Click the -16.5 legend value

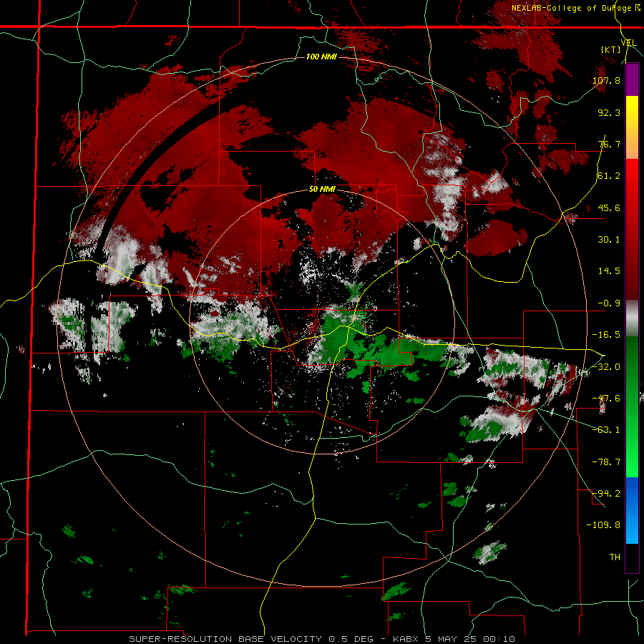point(606,335)
